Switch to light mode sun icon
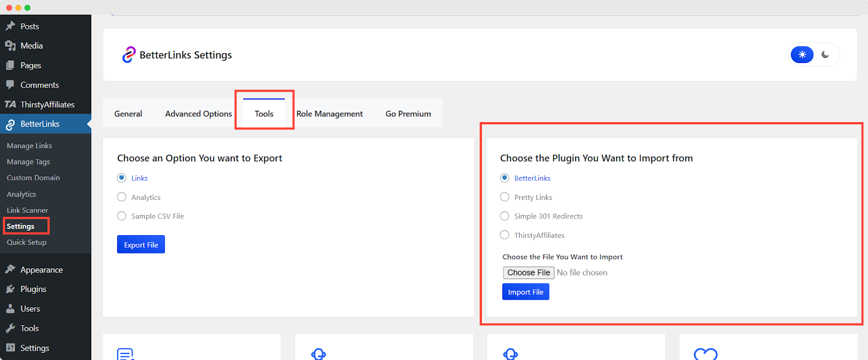 [802, 55]
